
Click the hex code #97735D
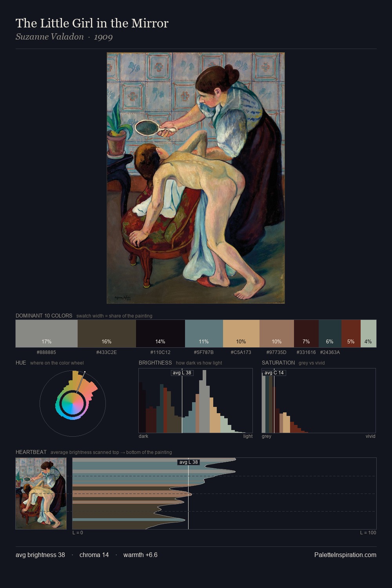(x=276, y=352)
